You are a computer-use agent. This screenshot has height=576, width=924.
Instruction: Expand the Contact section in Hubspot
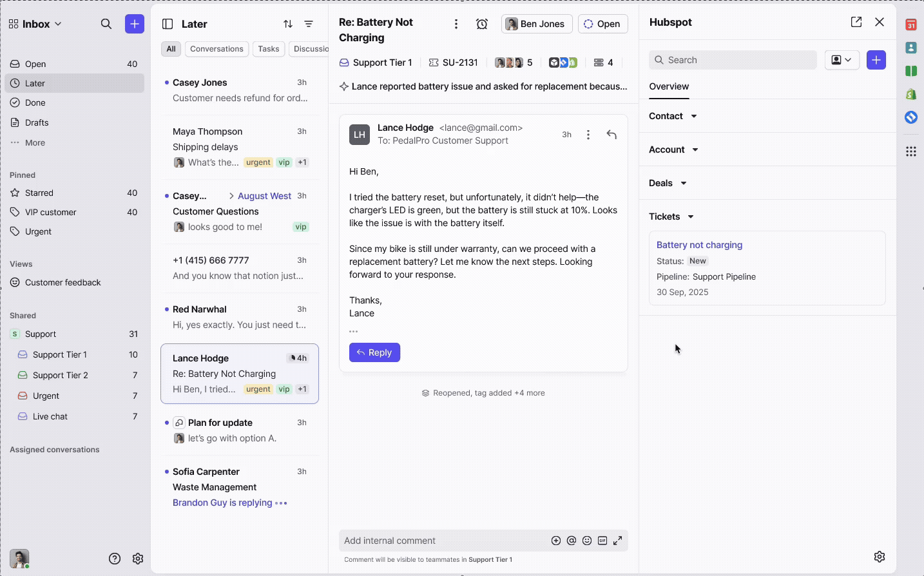pos(673,116)
